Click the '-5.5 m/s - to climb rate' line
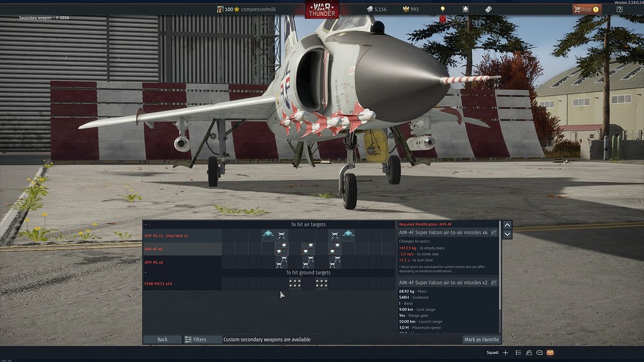Image resolution: width=644 pixels, height=362 pixels. pyautogui.click(x=419, y=254)
